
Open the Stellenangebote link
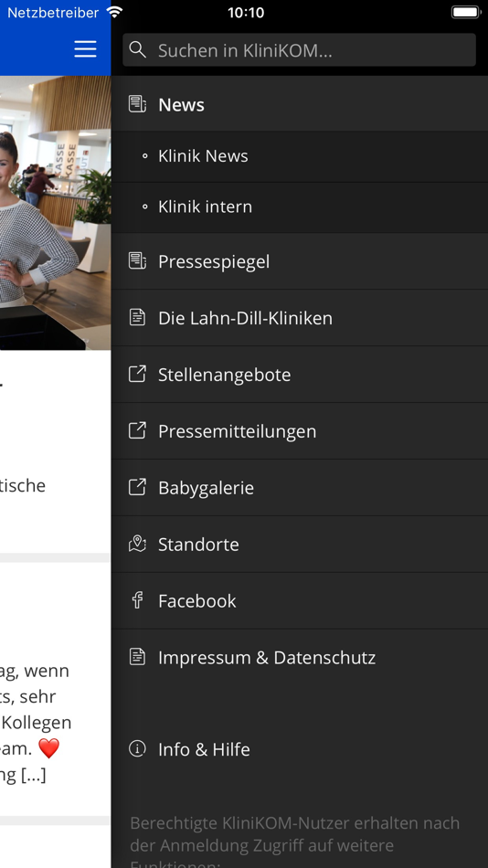[299, 375]
